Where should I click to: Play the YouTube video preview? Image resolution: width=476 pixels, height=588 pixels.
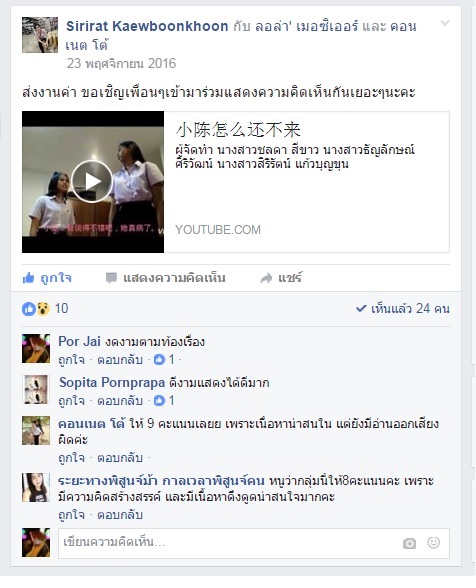coord(92,182)
